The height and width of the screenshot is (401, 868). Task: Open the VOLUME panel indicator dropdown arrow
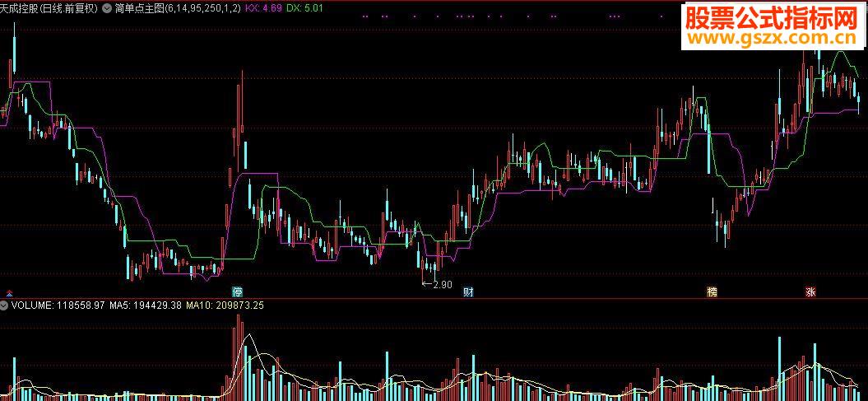pyautogui.click(x=4, y=305)
